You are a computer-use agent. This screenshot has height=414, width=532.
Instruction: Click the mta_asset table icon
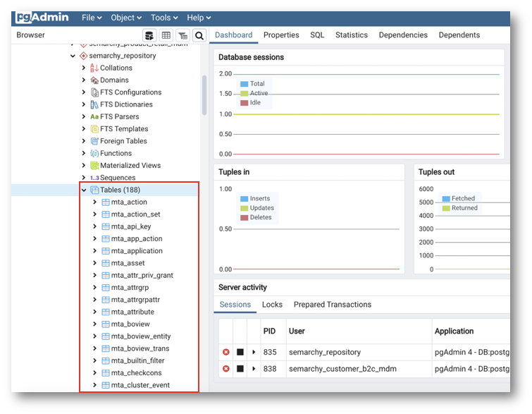[106, 263]
